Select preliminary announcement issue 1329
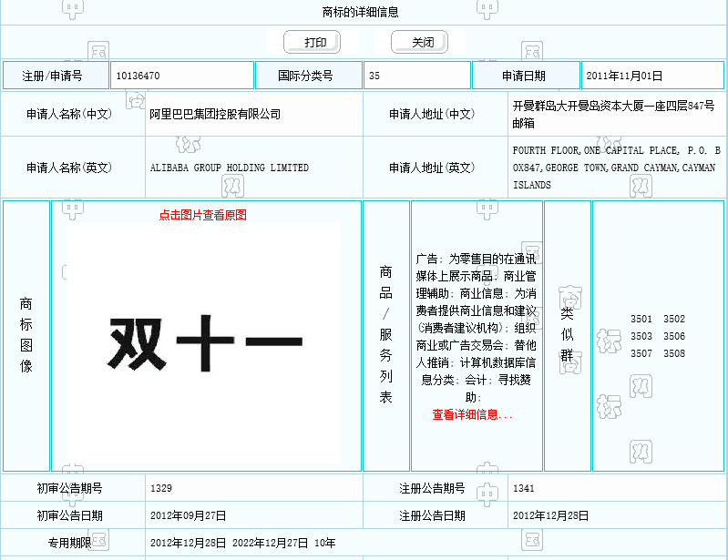The height and width of the screenshot is (560, 728). point(161,488)
